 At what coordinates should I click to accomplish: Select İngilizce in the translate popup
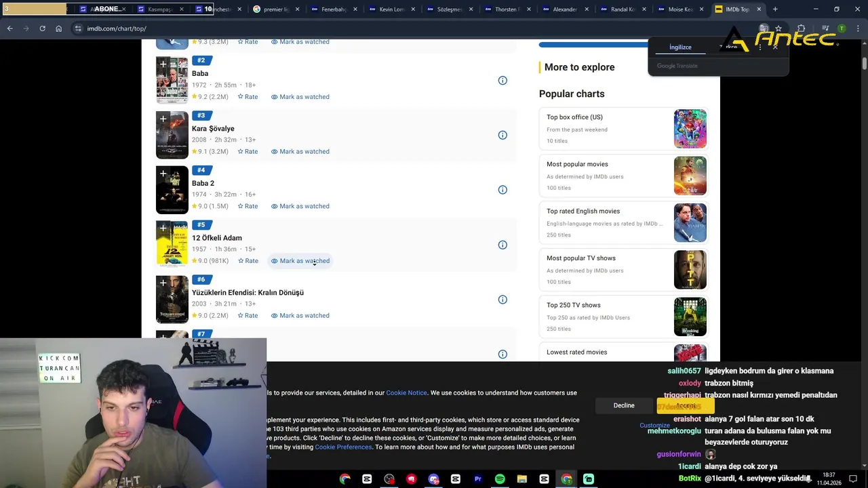click(680, 47)
